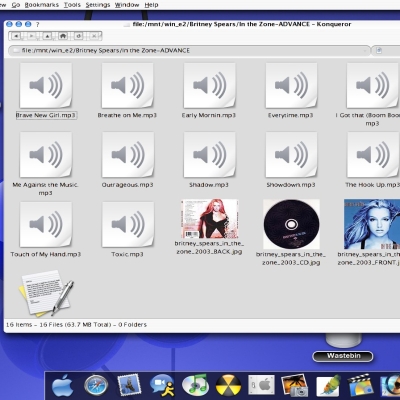
Task: Open the BACK.jpg album cover thumbnail
Action: coord(210,219)
